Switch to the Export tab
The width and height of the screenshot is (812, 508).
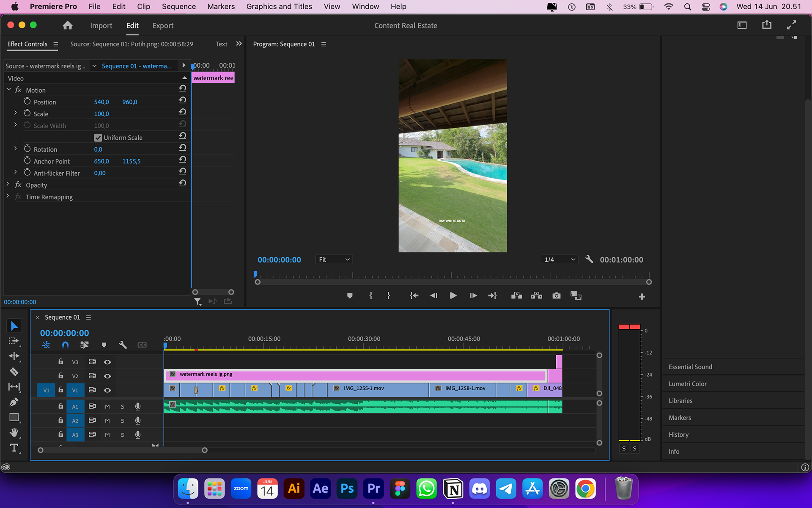pos(162,26)
